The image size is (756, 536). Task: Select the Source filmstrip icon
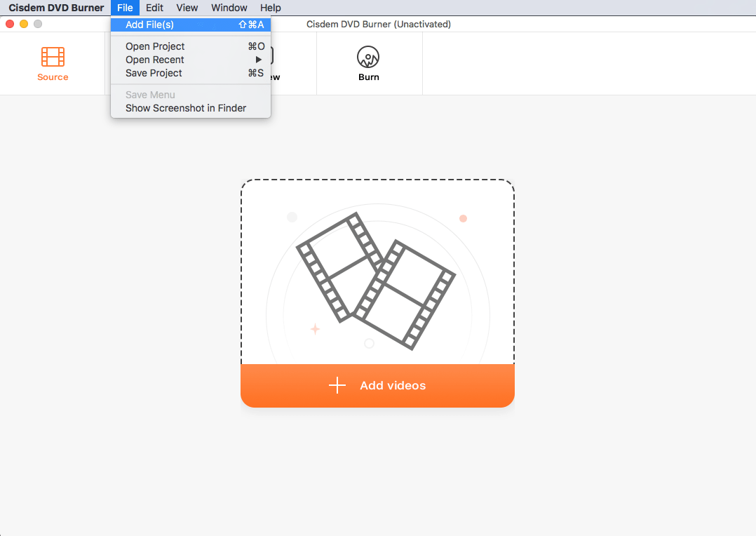click(x=53, y=57)
